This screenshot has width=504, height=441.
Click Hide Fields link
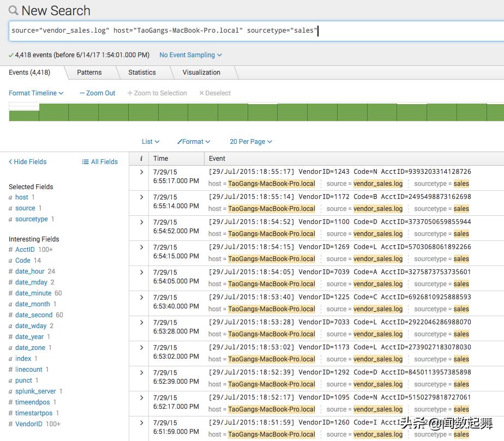[28, 161]
